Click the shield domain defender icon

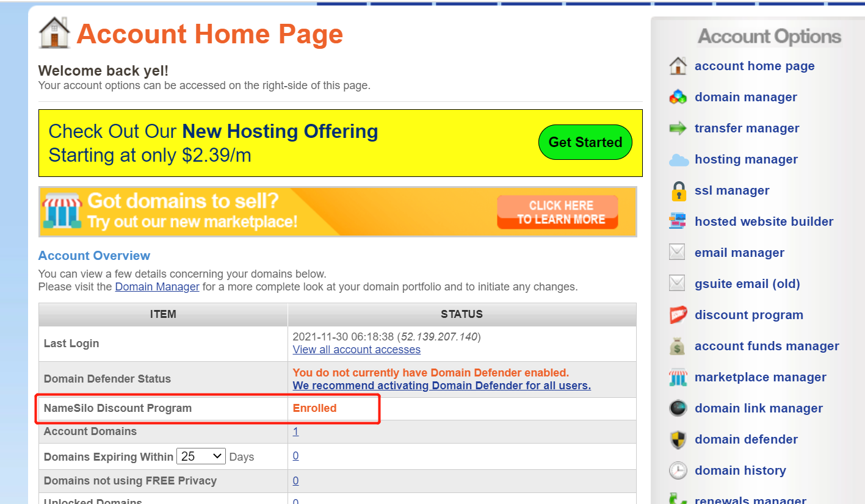678,439
